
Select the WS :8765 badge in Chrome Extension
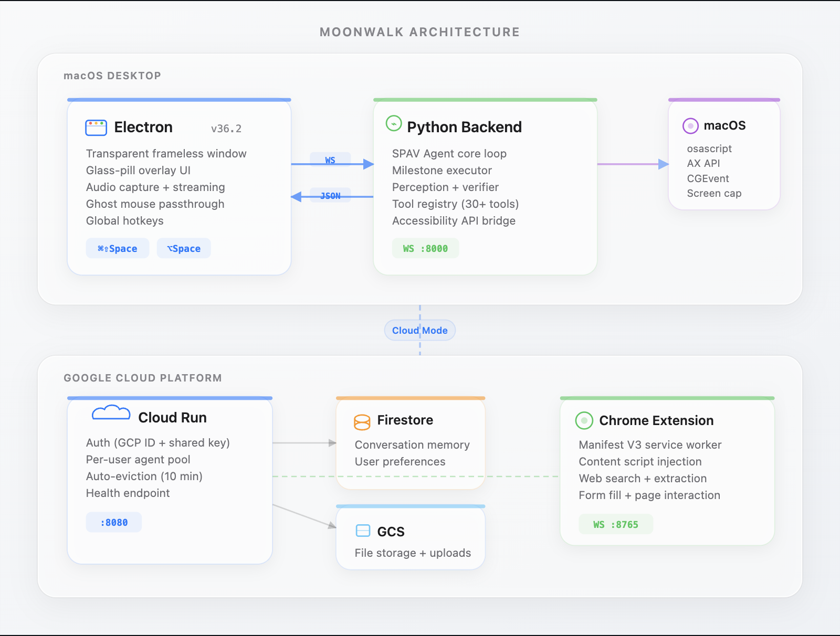click(616, 524)
